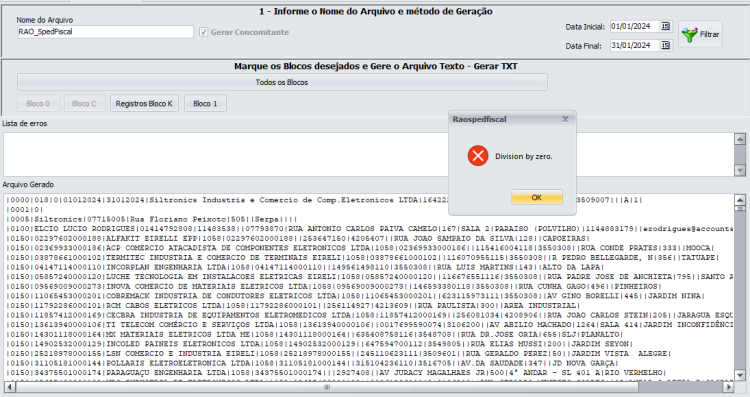Click down arrow of Arquivo Gerado vertical scrollbar

[x=740, y=375]
